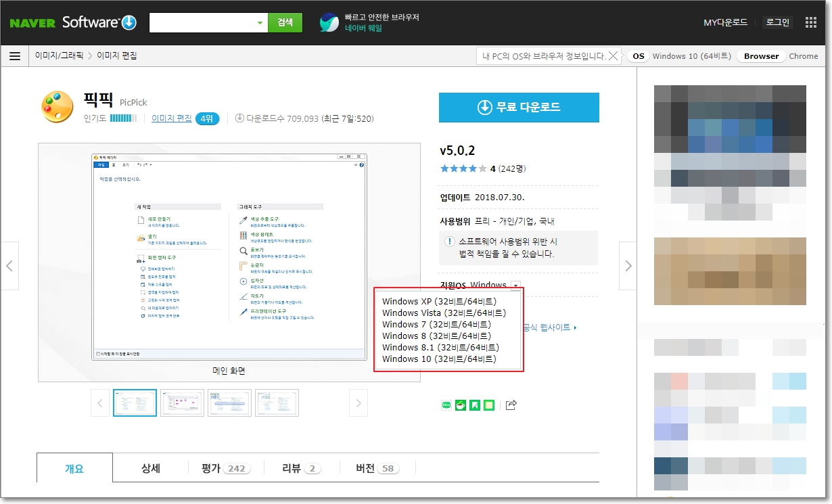Click the '픽픽' app title

(x=99, y=99)
